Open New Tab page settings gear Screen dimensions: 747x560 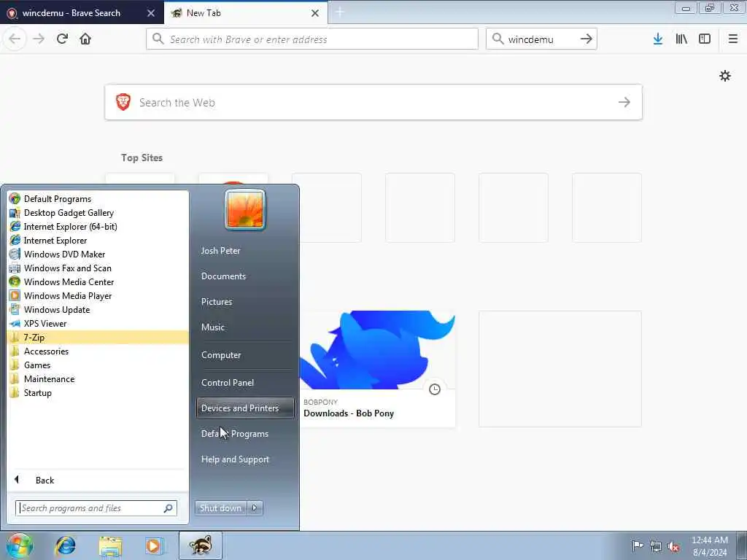point(725,76)
